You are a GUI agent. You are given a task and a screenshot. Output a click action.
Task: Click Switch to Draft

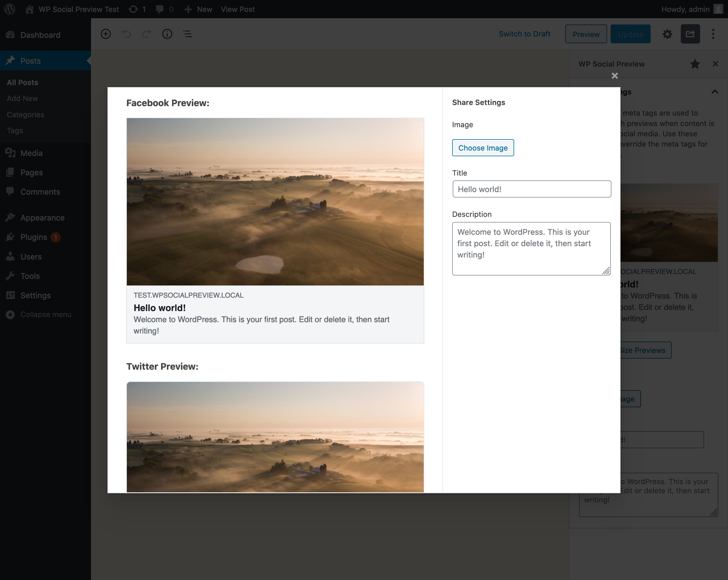pyautogui.click(x=524, y=34)
